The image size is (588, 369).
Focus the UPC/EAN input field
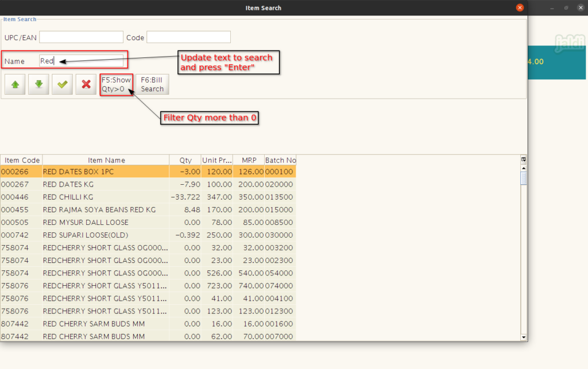click(x=81, y=37)
